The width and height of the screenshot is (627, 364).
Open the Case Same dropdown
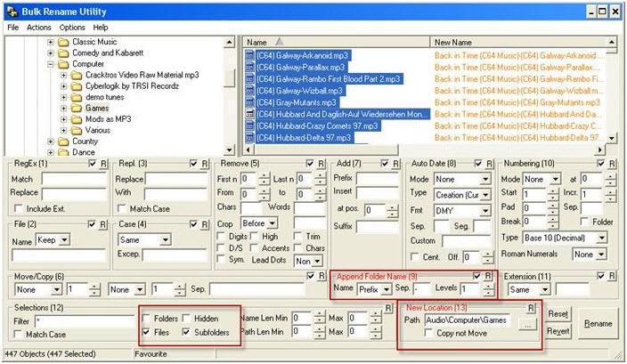165,240
